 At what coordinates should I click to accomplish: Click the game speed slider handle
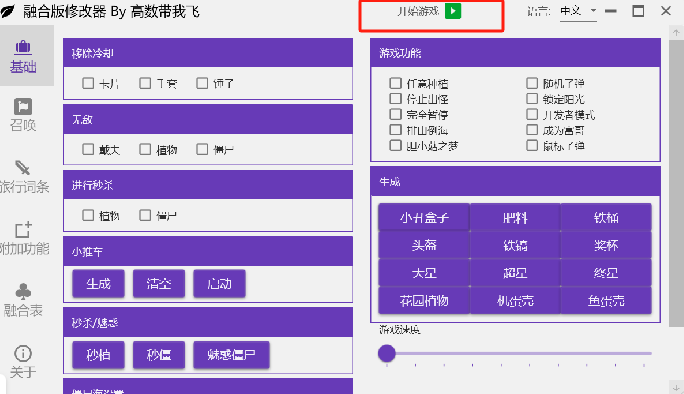(386, 353)
